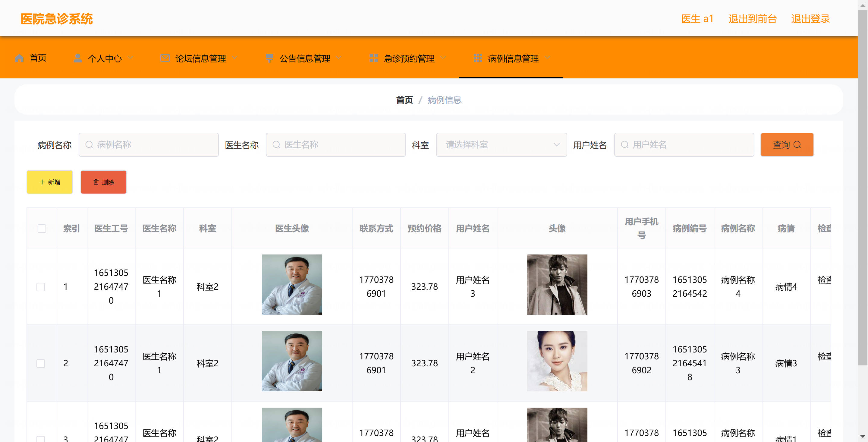Click the plus icon on 新增 button
868x442 pixels.
click(x=42, y=182)
